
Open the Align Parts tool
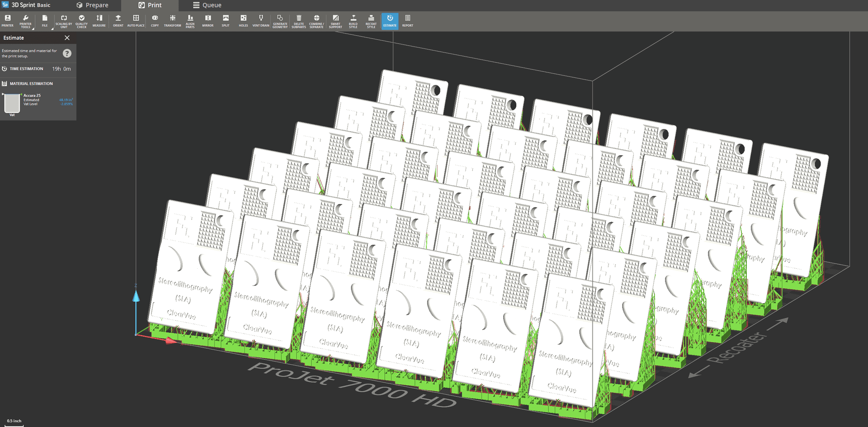click(x=190, y=21)
